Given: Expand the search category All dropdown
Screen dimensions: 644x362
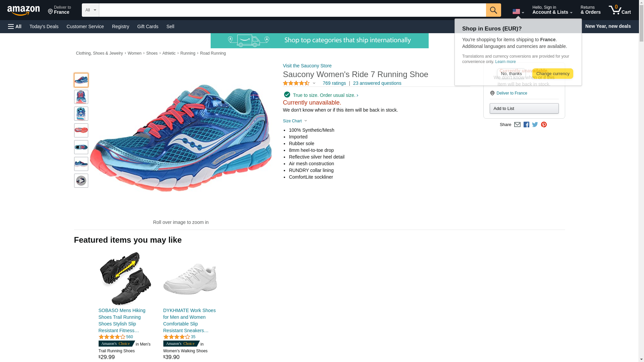Looking at the screenshot, I should tap(91, 10).
